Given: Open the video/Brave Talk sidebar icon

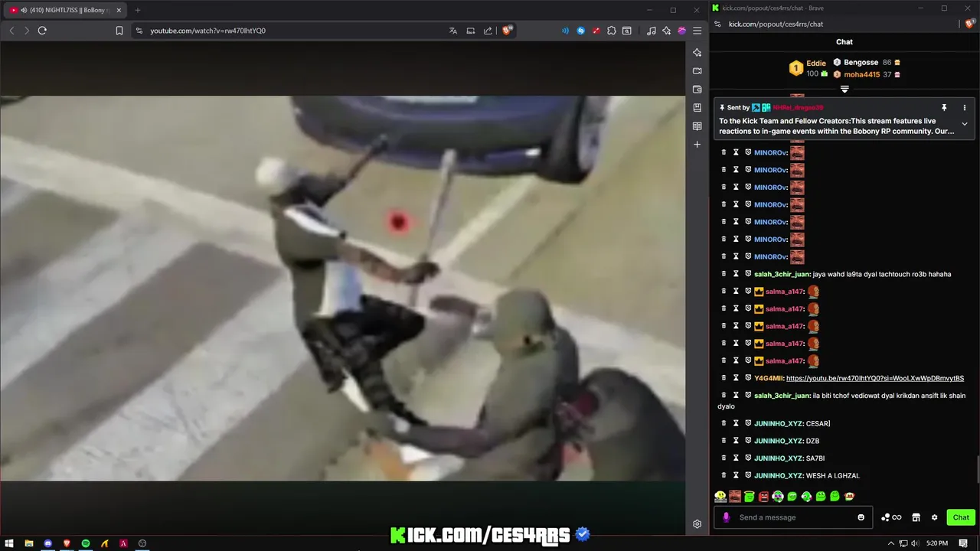Looking at the screenshot, I should click(x=697, y=71).
